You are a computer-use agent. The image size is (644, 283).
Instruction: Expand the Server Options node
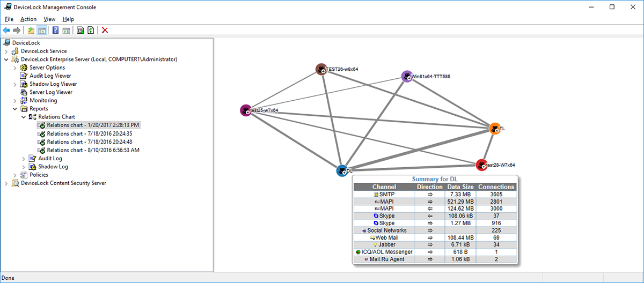click(14, 68)
